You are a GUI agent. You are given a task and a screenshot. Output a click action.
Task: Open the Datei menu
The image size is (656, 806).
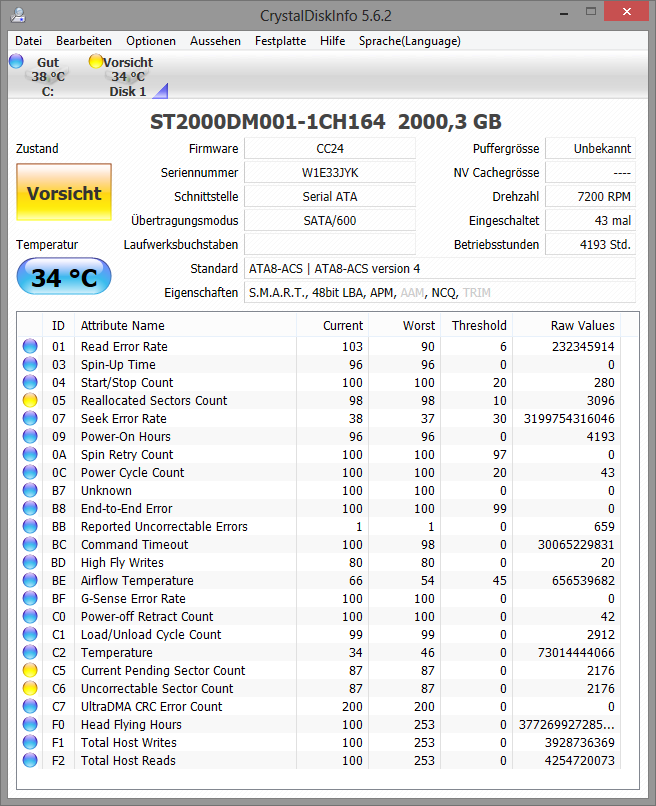(x=28, y=41)
